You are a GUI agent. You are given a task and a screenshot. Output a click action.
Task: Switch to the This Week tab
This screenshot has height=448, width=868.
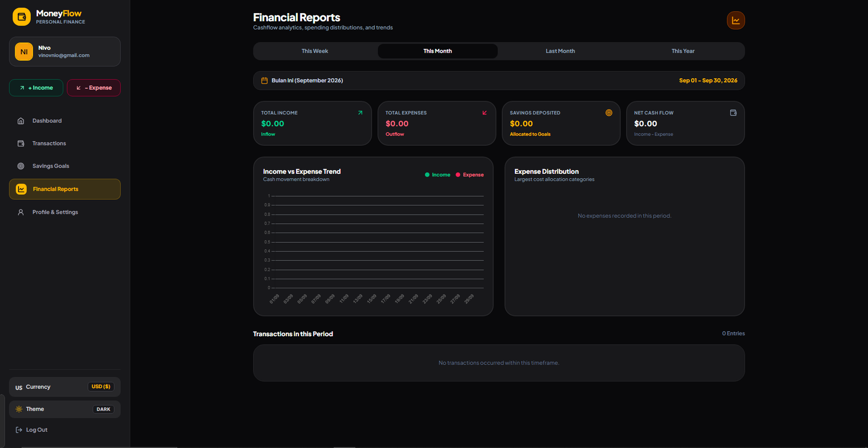[315, 51]
